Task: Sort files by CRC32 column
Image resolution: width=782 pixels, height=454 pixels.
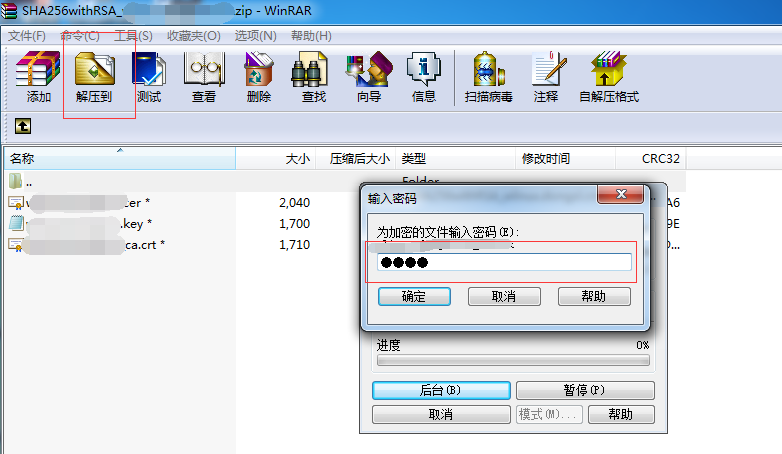Action: [651, 159]
